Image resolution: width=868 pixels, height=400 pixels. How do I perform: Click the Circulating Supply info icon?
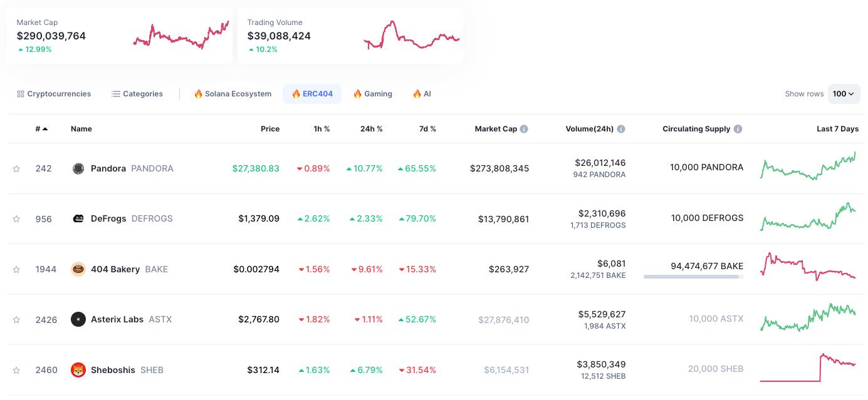(738, 129)
